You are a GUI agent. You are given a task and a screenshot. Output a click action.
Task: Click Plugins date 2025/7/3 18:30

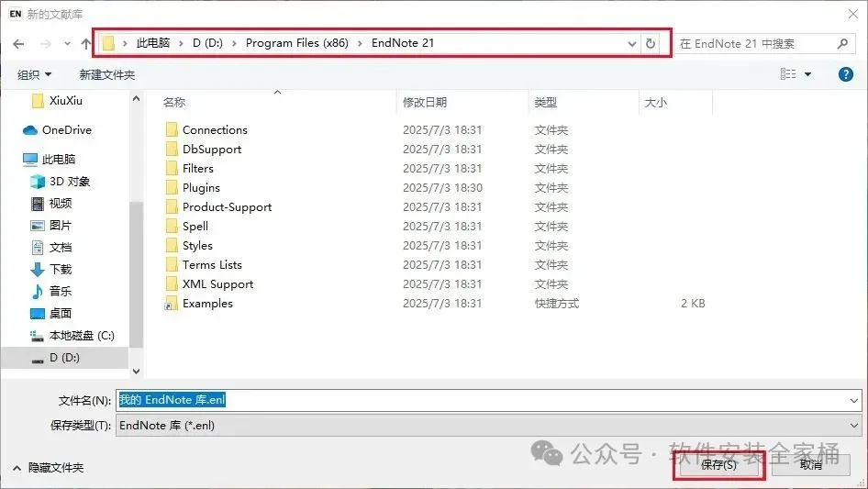(x=442, y=188)
